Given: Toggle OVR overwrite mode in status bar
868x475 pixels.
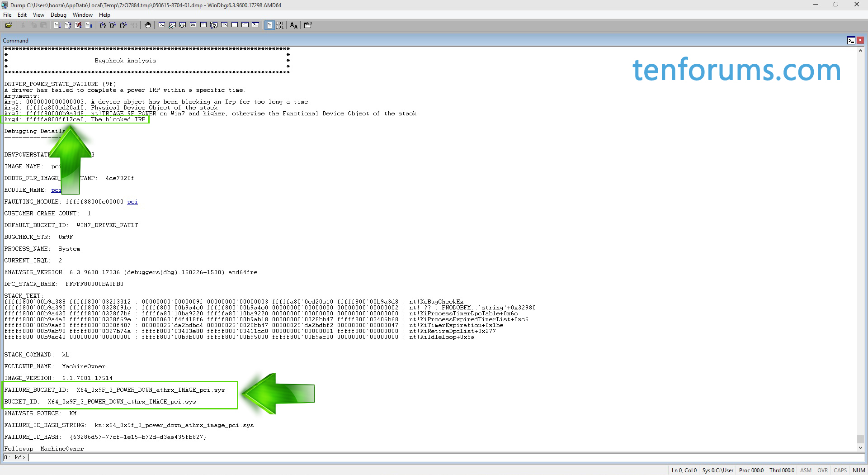Looking at the screenshot, I should tap(823, 470).
